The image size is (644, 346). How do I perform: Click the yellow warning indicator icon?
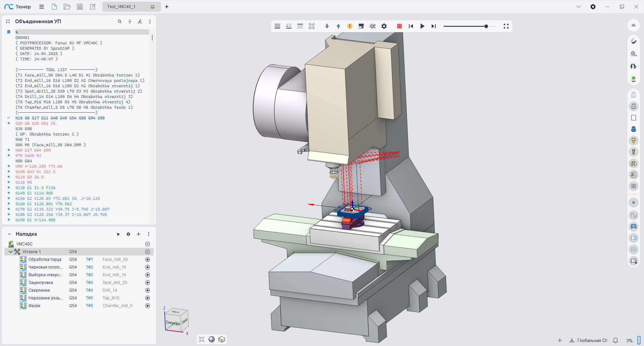[350, 26]
